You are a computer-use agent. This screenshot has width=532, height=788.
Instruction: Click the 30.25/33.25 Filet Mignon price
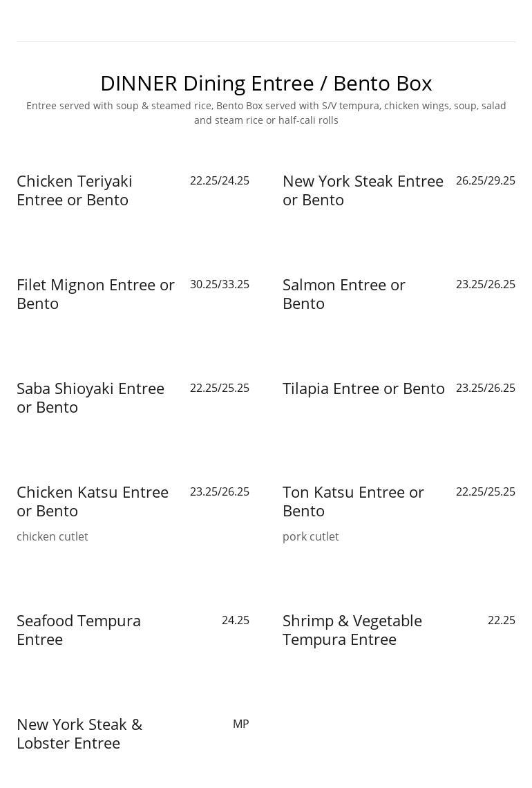click(220, 284)
